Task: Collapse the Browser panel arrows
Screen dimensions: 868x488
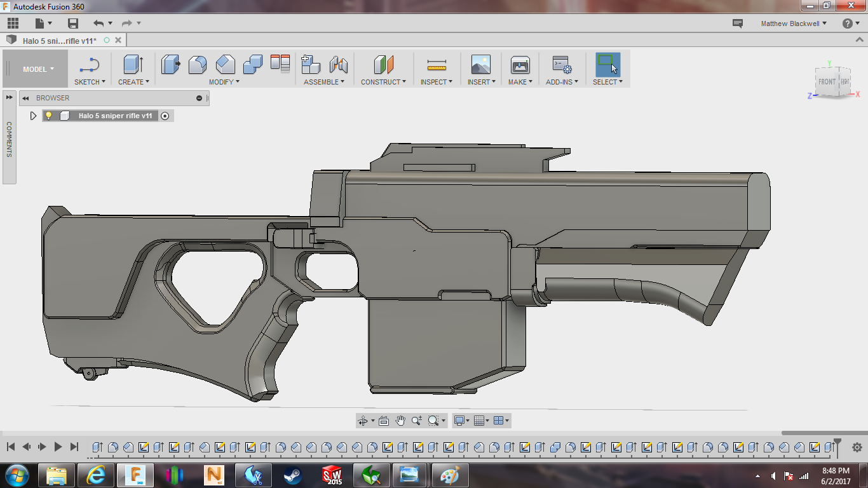Action: [x=25, y=98]
